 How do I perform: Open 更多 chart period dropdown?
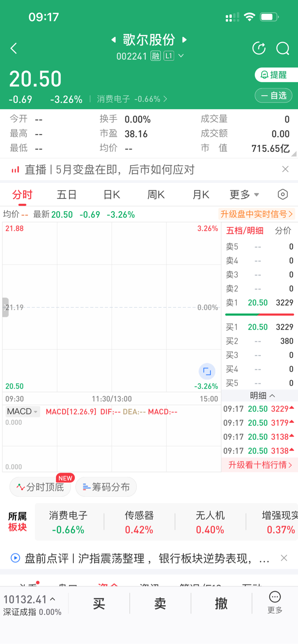[x=244, y=195]
